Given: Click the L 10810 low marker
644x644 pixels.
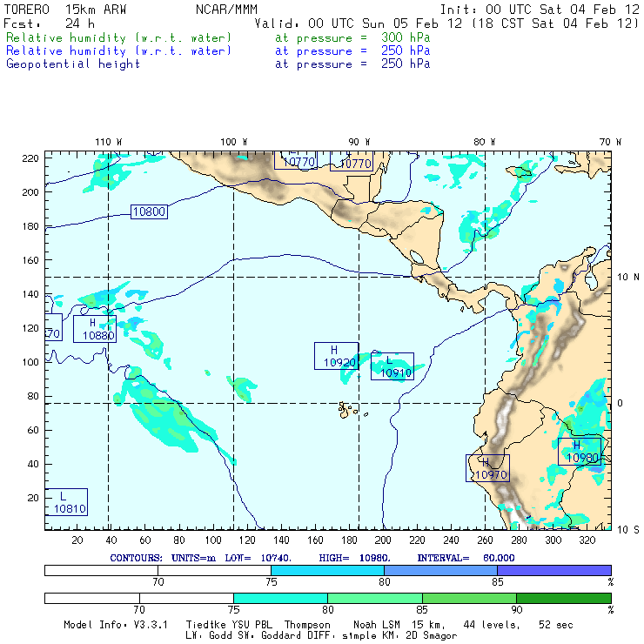Looking at the screenshot, I should 66,502.
